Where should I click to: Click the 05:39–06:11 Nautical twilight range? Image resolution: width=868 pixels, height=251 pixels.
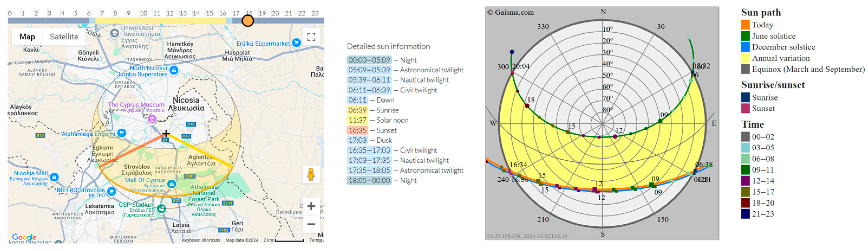[x=369, y=80]
